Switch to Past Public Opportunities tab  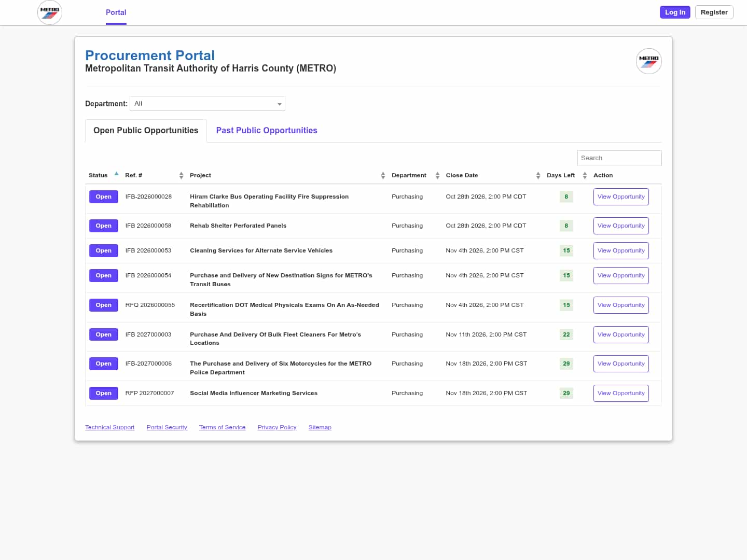pos(267,131)
